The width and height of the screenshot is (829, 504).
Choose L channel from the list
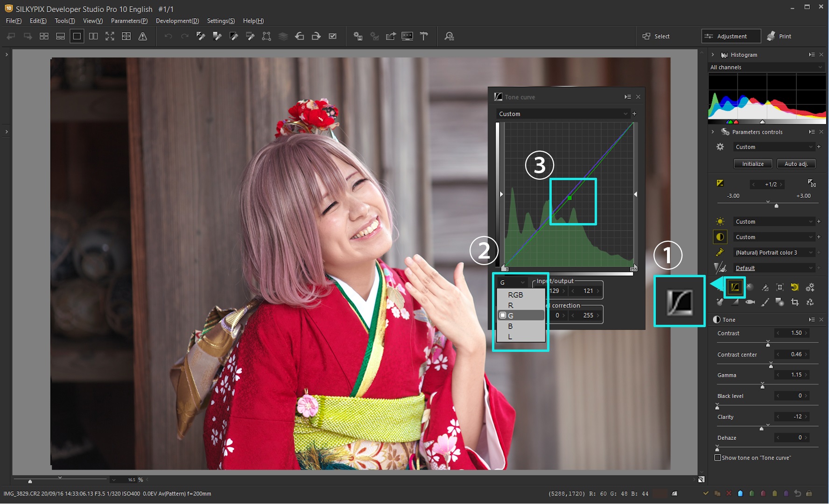coord(521,337)
